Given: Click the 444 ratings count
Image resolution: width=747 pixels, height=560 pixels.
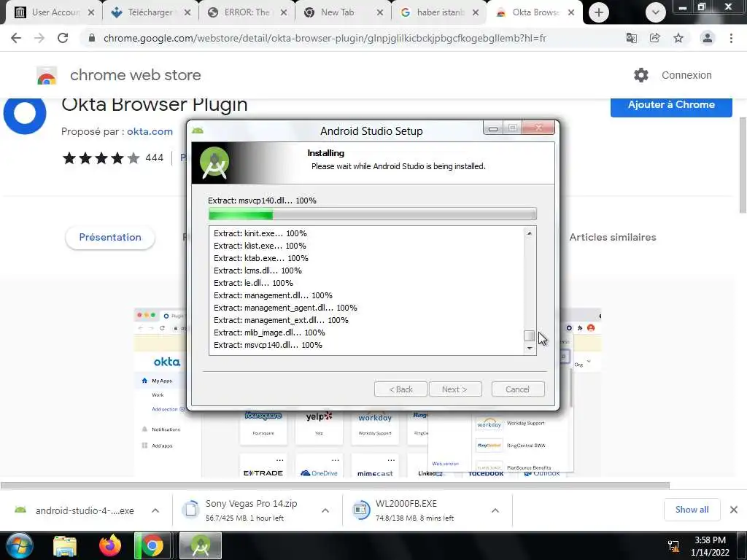Looking at the screenshot, I should (x=155, y=157).
